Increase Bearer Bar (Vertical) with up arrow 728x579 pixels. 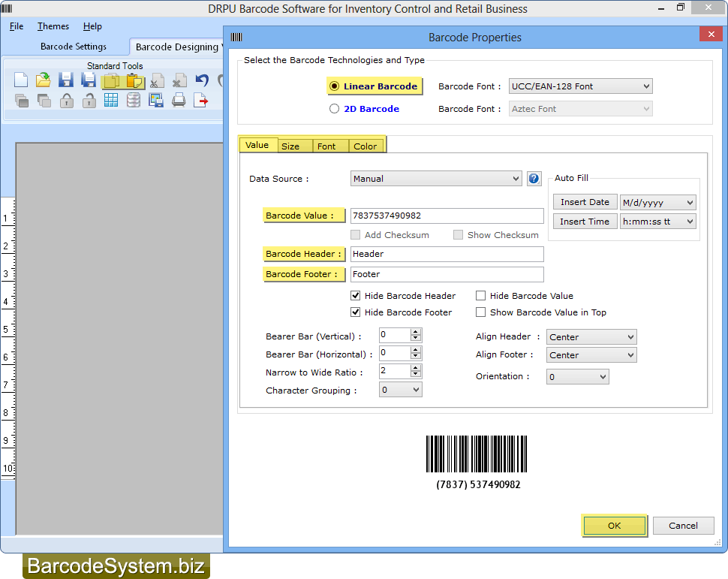pos(416,332)
